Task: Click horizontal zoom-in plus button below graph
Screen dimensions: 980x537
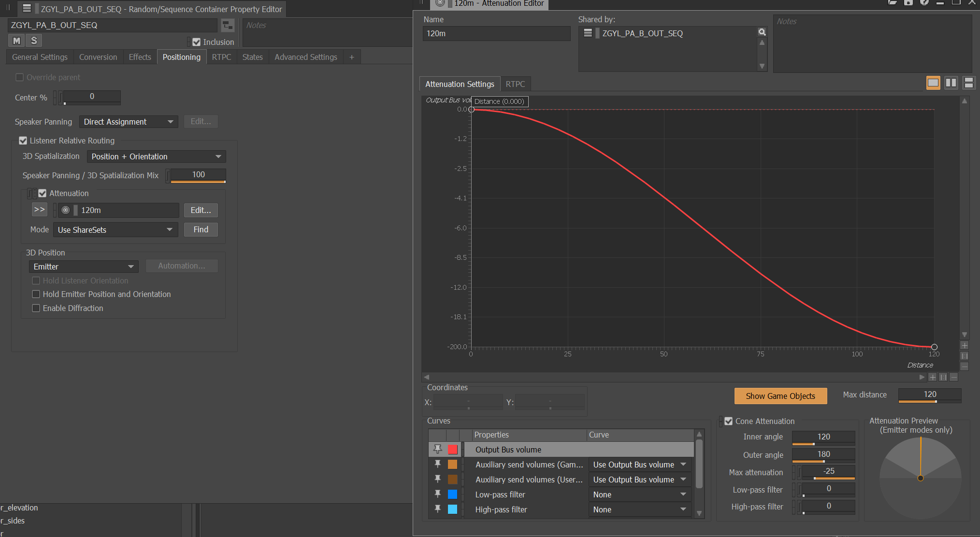Action: (933, 377)
